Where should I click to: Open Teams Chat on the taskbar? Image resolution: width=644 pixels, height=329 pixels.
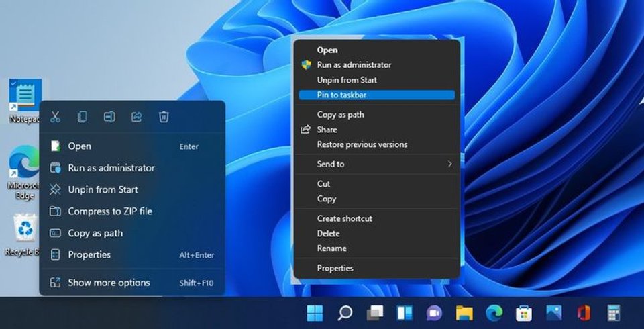(434, 314)
